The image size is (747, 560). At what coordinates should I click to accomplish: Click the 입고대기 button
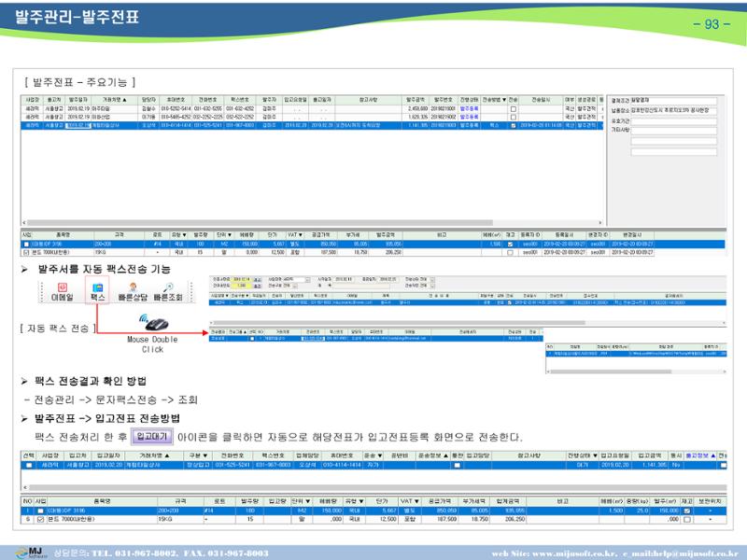point(152,436)
